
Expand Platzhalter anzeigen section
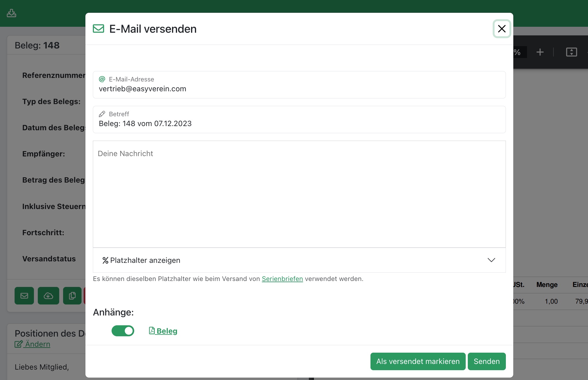click(x=145, y=260)
